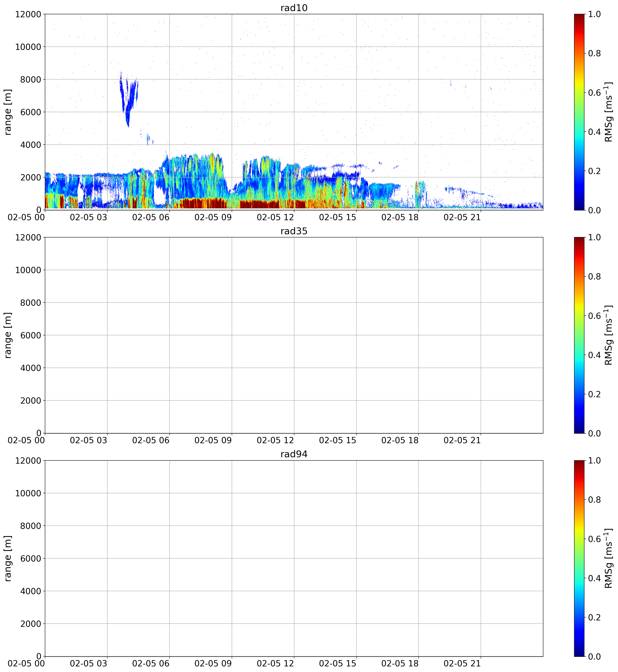Click the 6000 y-tick on rad35 panel
This screenshot has height=672, width=618.
[x=31, y=335]
